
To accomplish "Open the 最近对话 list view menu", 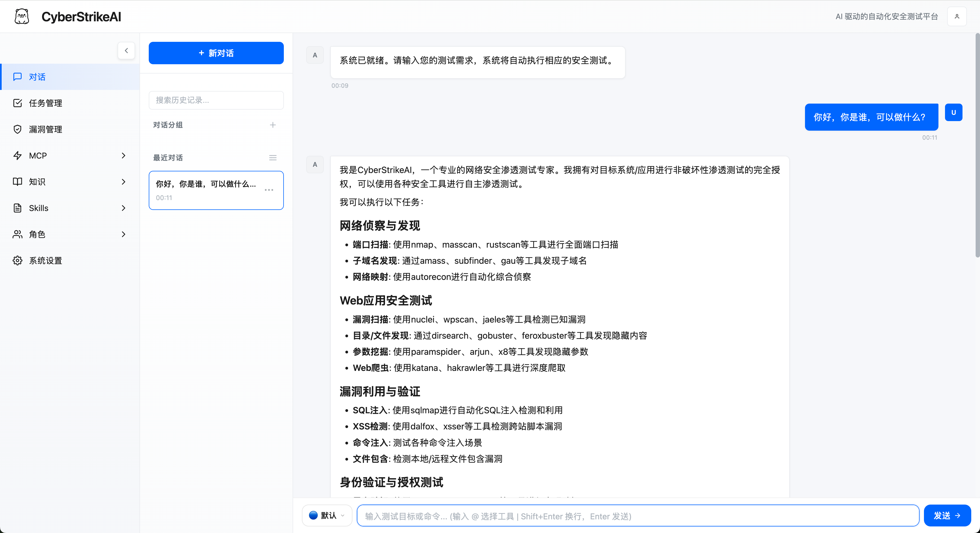I will point(273,157).
